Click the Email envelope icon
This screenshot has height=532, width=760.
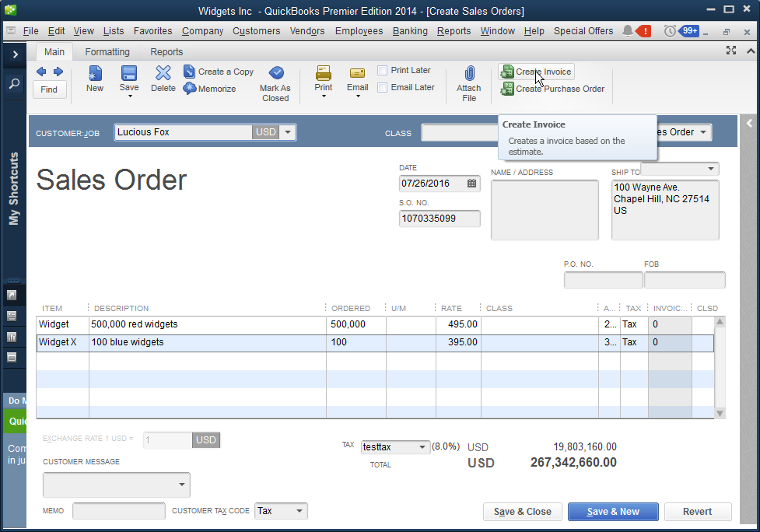357,73
